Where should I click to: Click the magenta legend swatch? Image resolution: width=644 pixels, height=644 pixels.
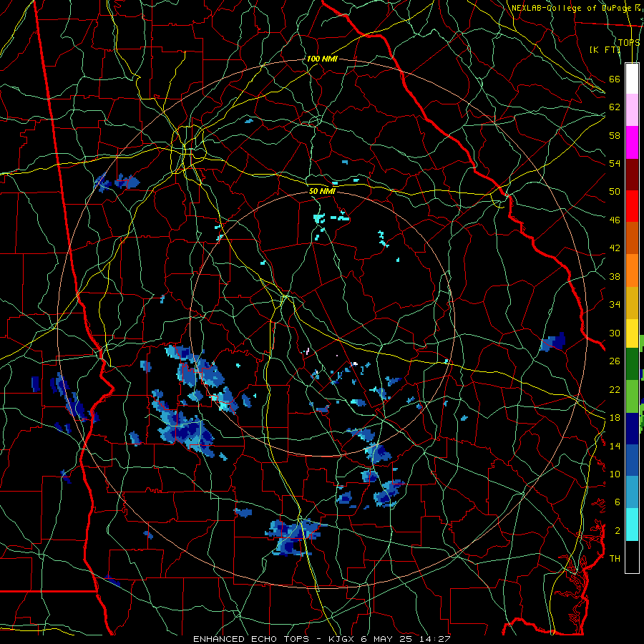[x=632, y=142]
